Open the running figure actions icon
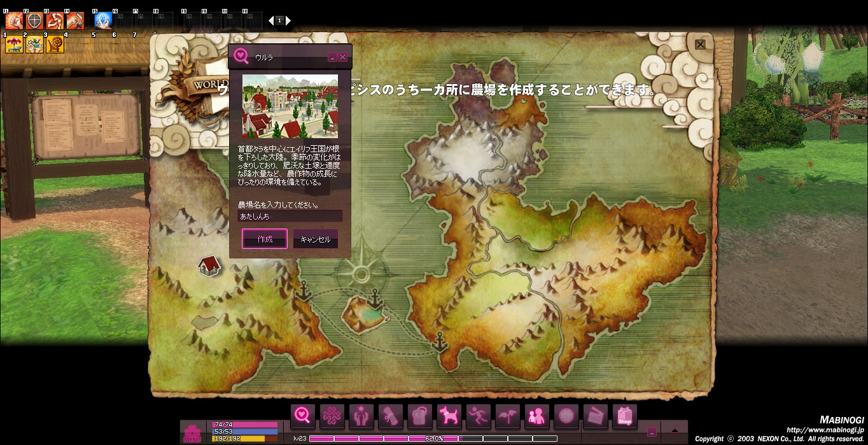Viewport: 868px width, 445px height. 479,416
